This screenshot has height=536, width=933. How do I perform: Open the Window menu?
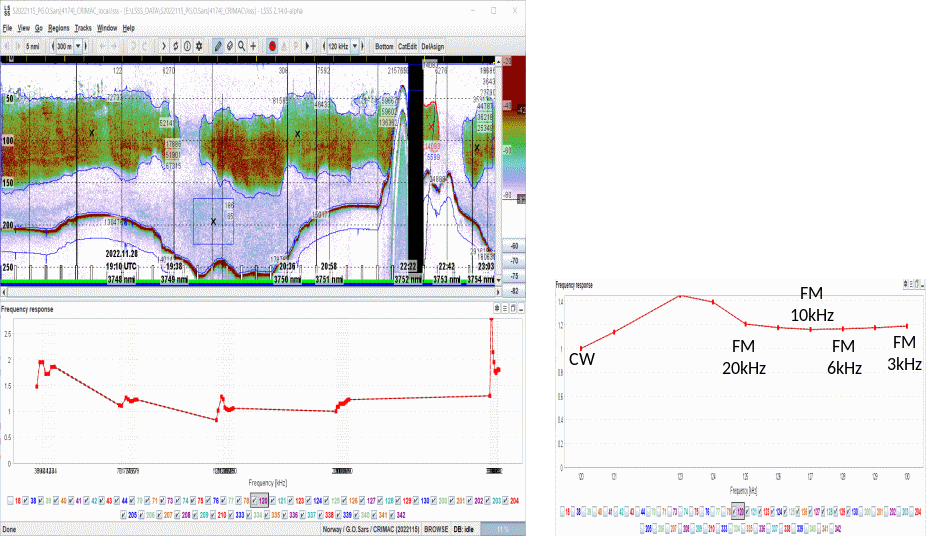coord(107,28)
